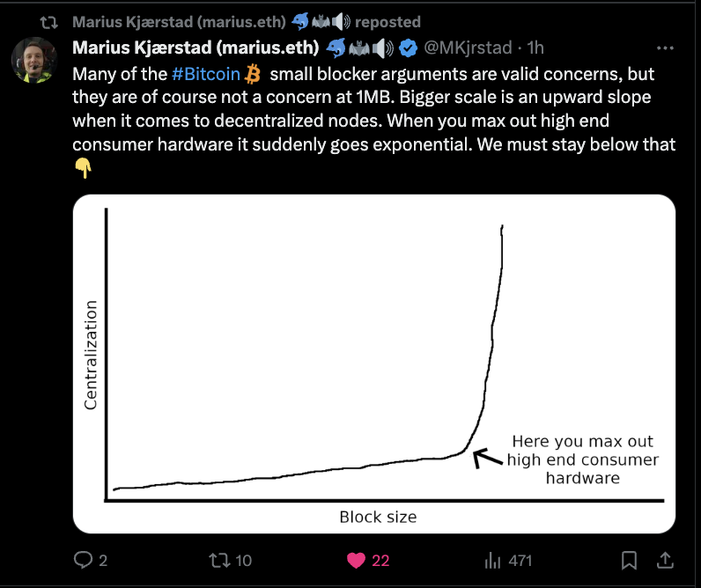Open Marius Kjærstad's profile avatar
This screenshot has height=588, width=701.
tap(34, 61)
